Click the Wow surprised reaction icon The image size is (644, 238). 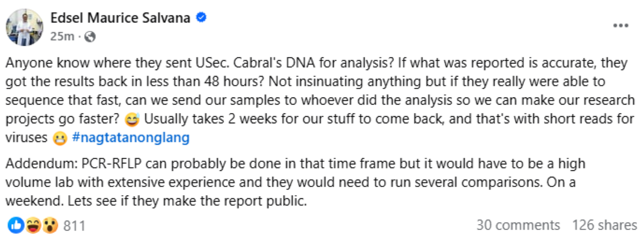51,225
